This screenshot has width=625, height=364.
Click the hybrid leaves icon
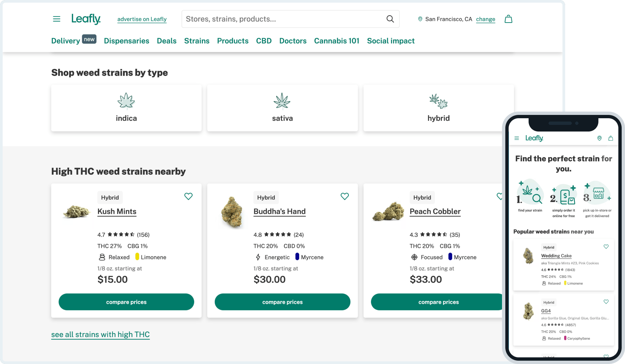438,101
